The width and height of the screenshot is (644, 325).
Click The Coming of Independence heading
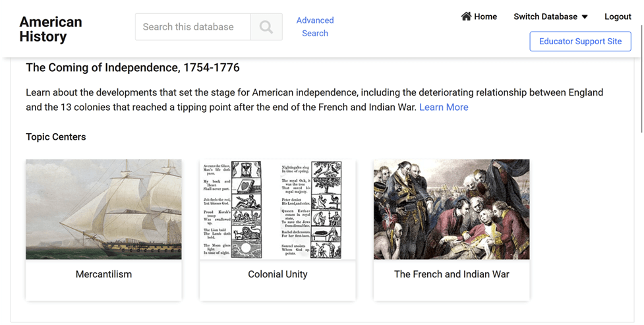(132, 68)
